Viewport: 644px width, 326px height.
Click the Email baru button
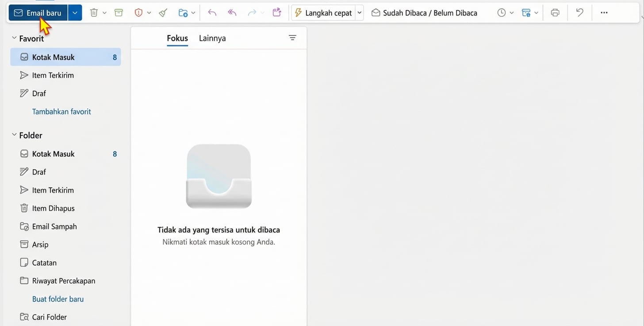(38, 13)
